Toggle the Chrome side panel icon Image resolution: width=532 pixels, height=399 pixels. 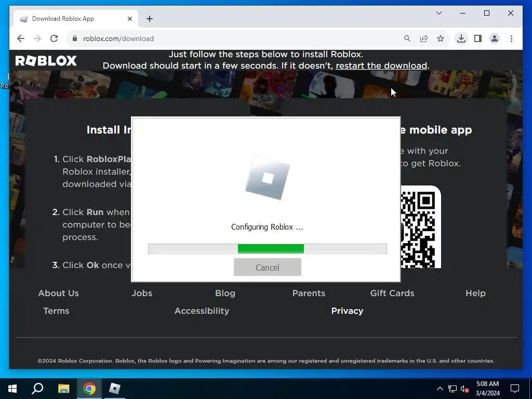click(478, 38)
